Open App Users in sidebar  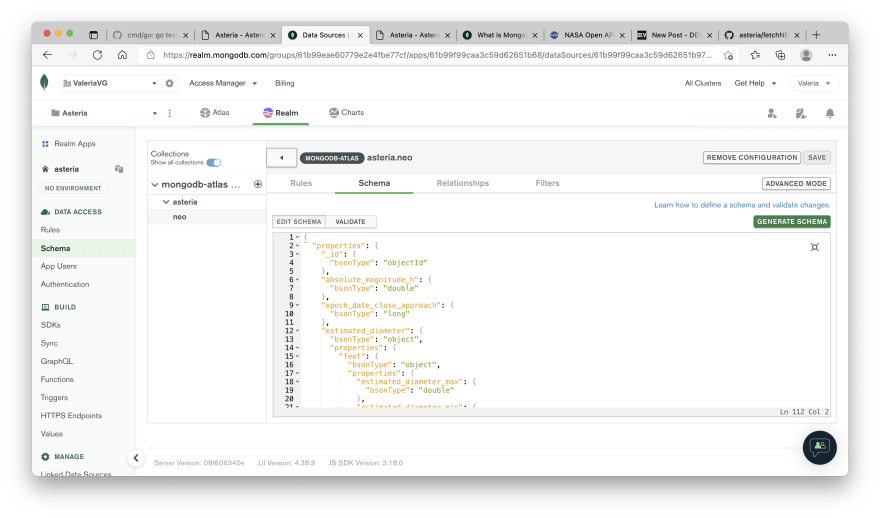(59, 266)
